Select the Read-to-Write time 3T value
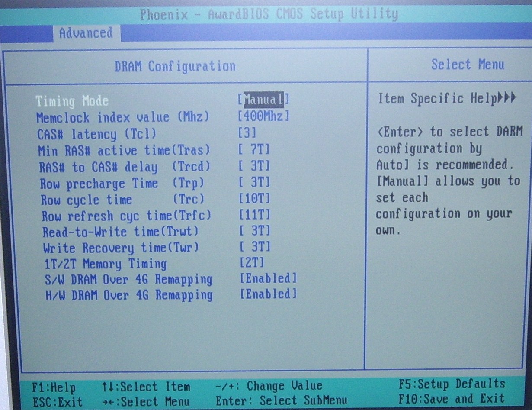This screenshot has height=410, width=532. click(x=255, y=230)
